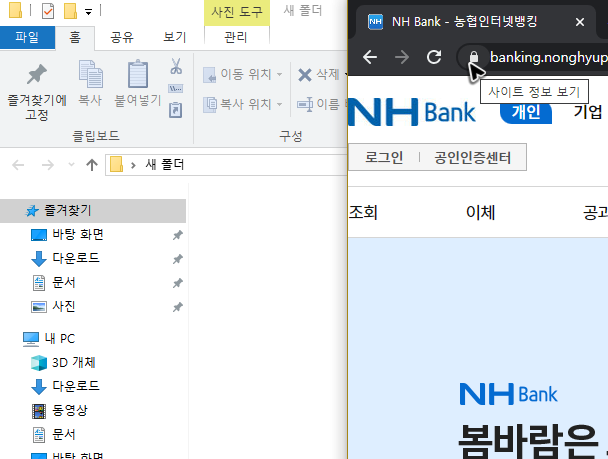Click the Explorer folder icon in the title bar

[15, 10]
